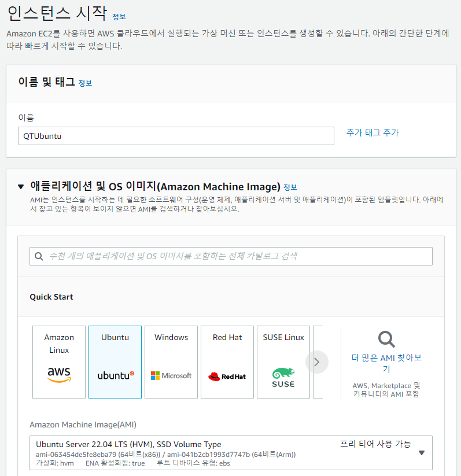
Task: Open the Ubuntu Server 22.04 LTS AMI dropdown
Action: pyautogui.click(x=231, y=453)
